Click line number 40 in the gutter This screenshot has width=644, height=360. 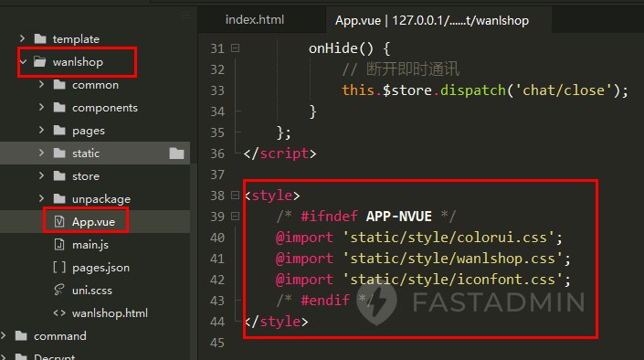[x=217, y=238]
